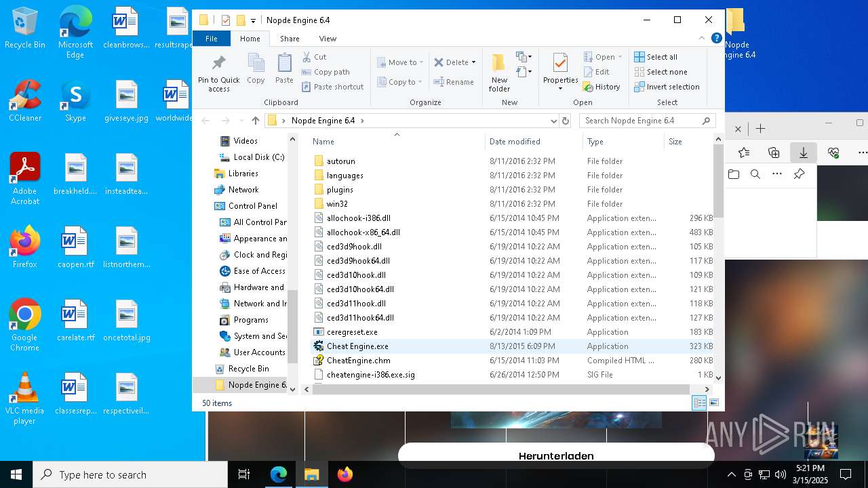Screen dimensions: 868x488
Task: Refresh the folder listing
Action: coord(566,121)
